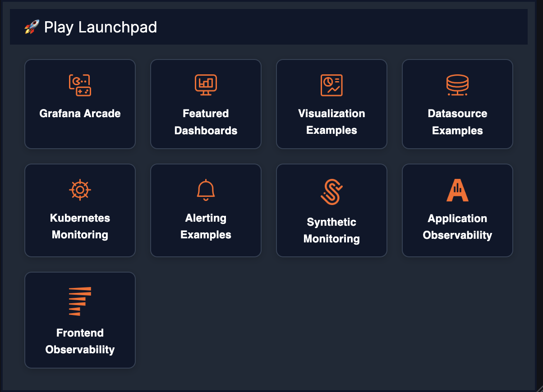Open the Application Observability card
The height and width of the screenshot is (392, 543).
point(457,210)
